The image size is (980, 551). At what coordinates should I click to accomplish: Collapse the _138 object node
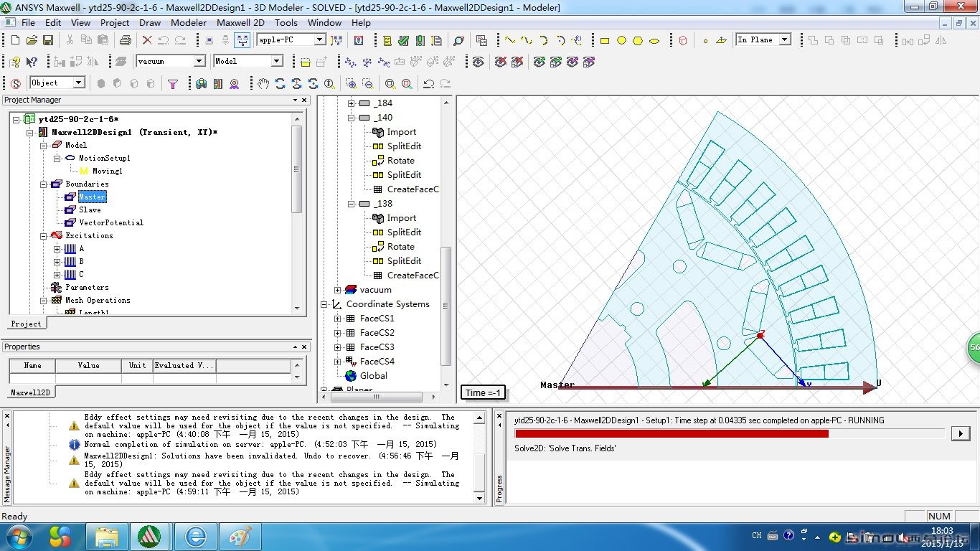[x=352, y=204]
